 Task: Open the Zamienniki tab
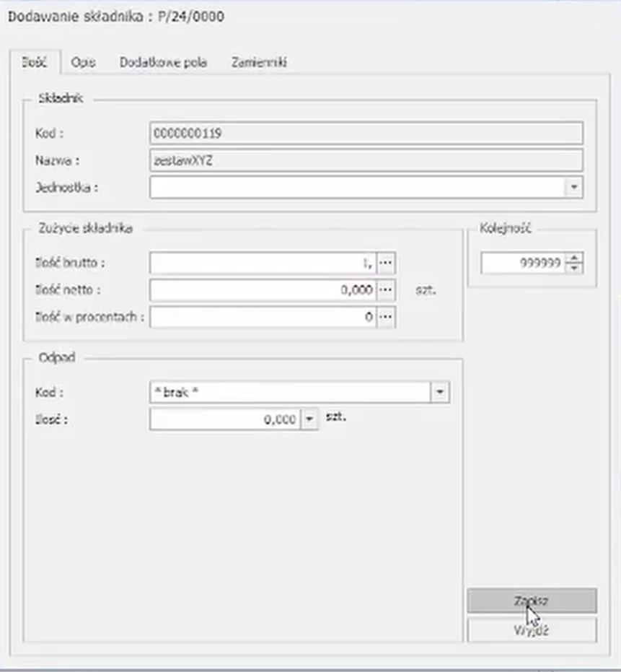259,63
